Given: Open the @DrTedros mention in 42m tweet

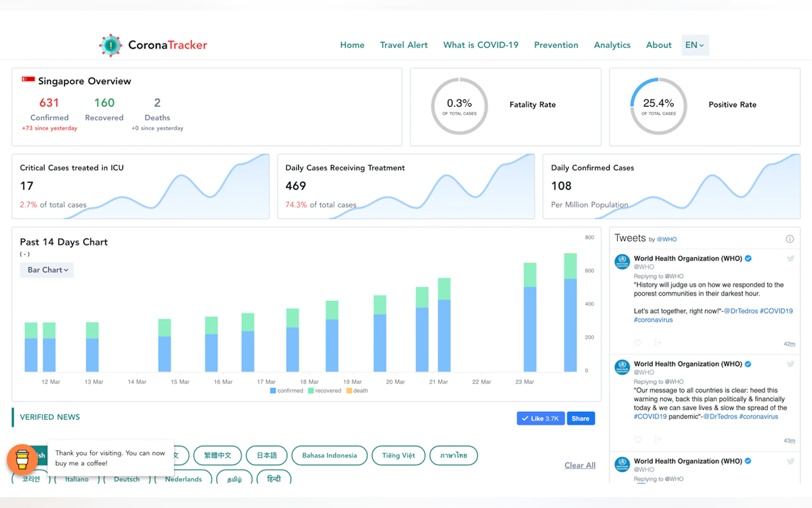Looking at the screenshot, I should 741,311.
